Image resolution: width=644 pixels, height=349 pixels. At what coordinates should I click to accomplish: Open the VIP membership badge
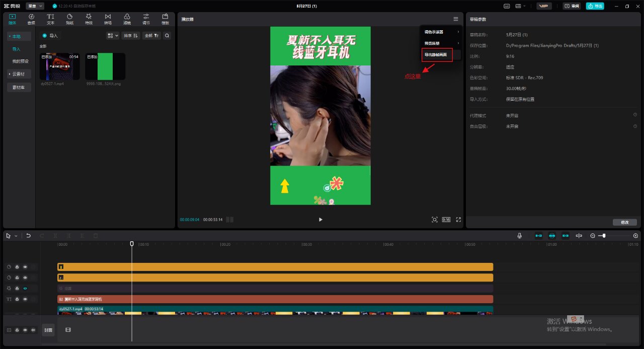click(x=544, y=6)
